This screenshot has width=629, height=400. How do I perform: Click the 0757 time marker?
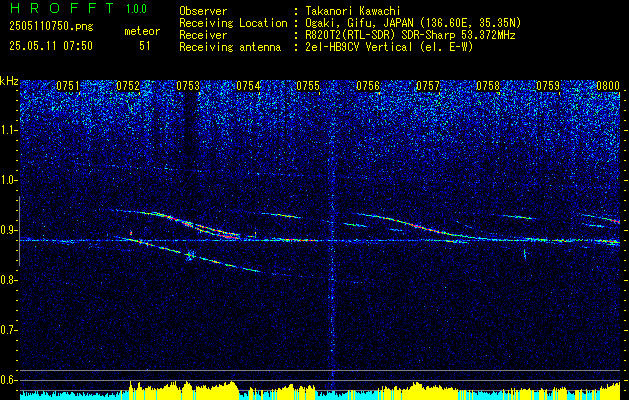[x=428, y=85]
